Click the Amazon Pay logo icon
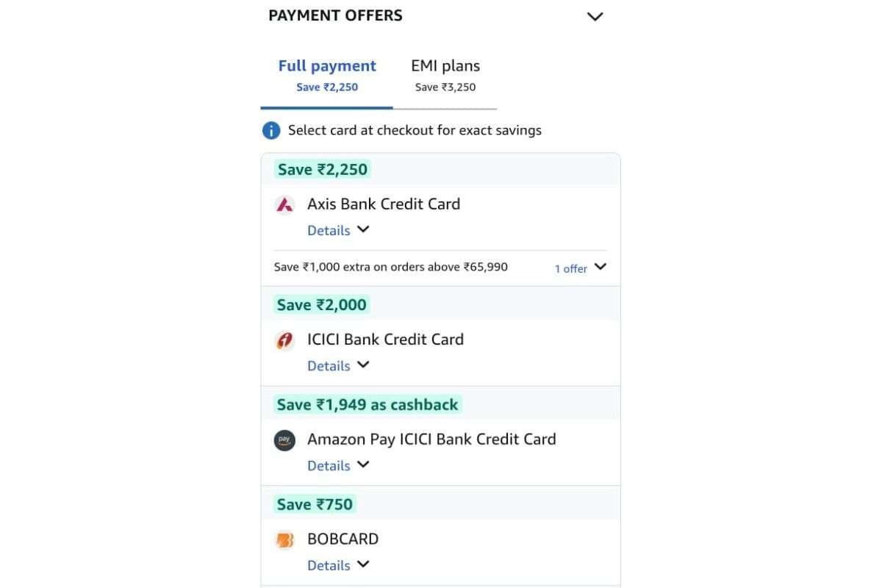 [x=284, y=440]
